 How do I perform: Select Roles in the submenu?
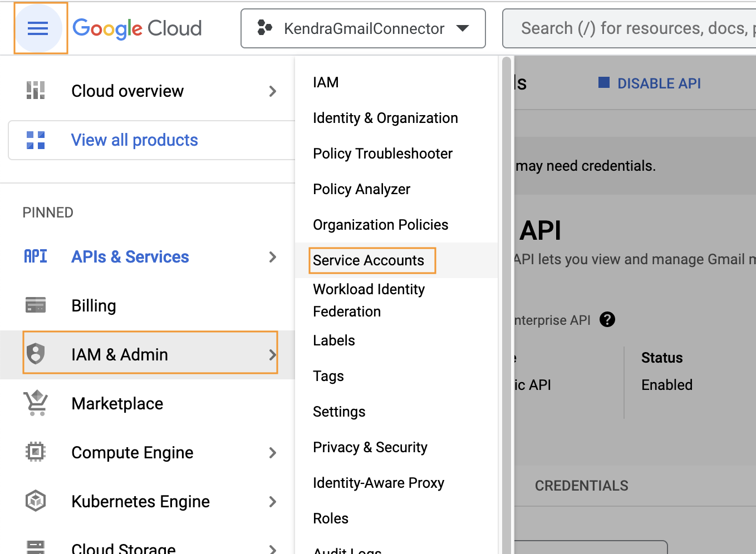pyautogui.click(x=331, y=518)
